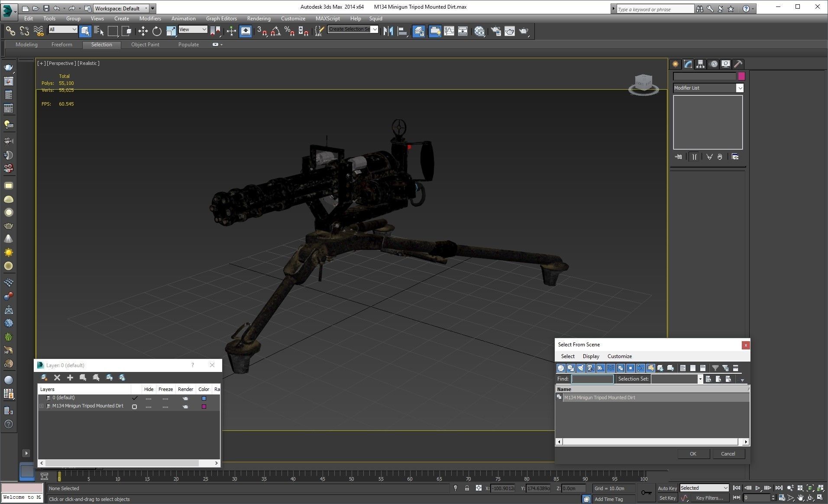Open the Modifiers menu

click(150, 19)
